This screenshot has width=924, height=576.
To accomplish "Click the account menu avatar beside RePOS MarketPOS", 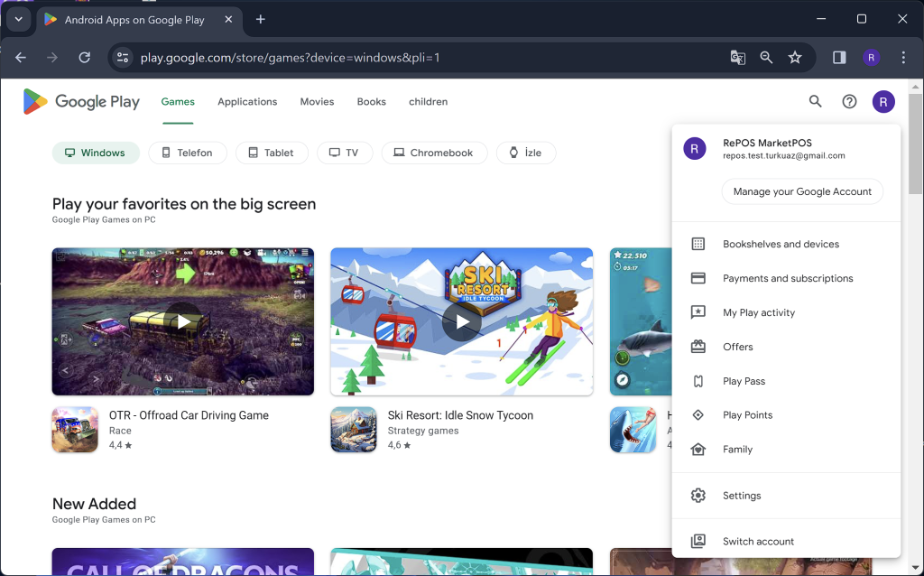I will pyautogui.click(x=695, y=149).
